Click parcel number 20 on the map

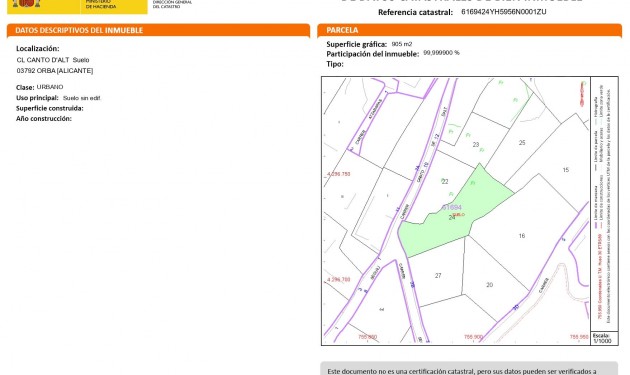point(489,285)
